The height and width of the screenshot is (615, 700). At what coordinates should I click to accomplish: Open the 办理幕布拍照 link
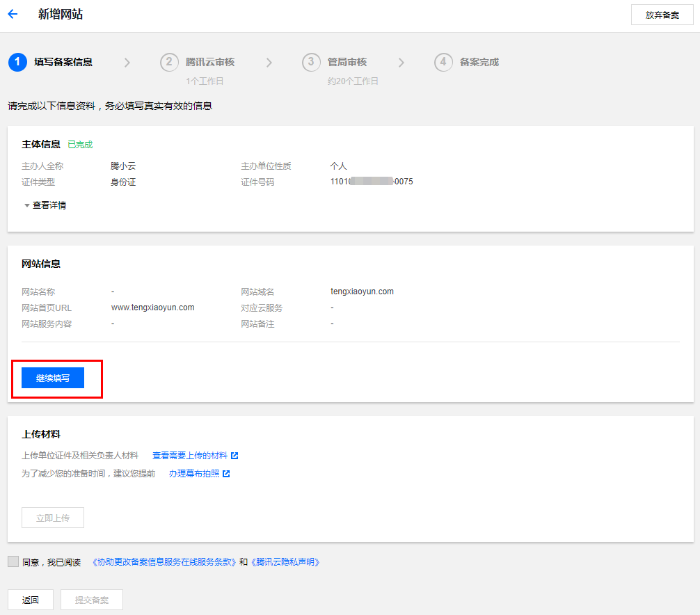193,474
